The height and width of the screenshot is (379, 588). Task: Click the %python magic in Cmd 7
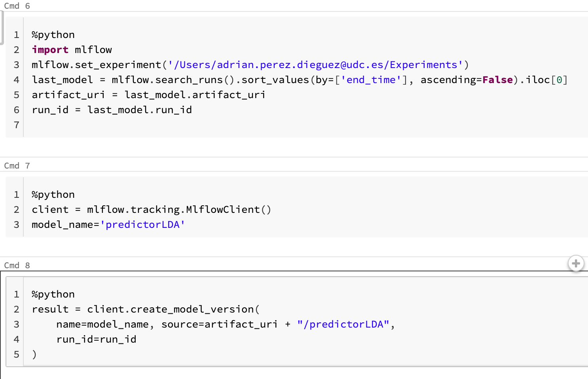point(53,195)
